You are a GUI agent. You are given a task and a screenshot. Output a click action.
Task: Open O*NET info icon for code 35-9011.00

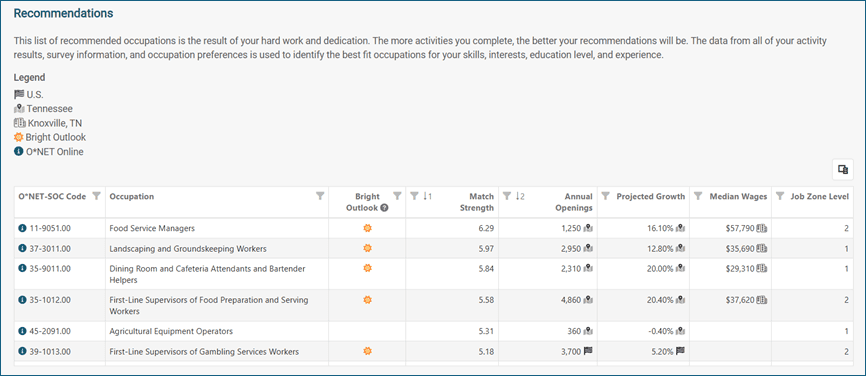point(22,268)
